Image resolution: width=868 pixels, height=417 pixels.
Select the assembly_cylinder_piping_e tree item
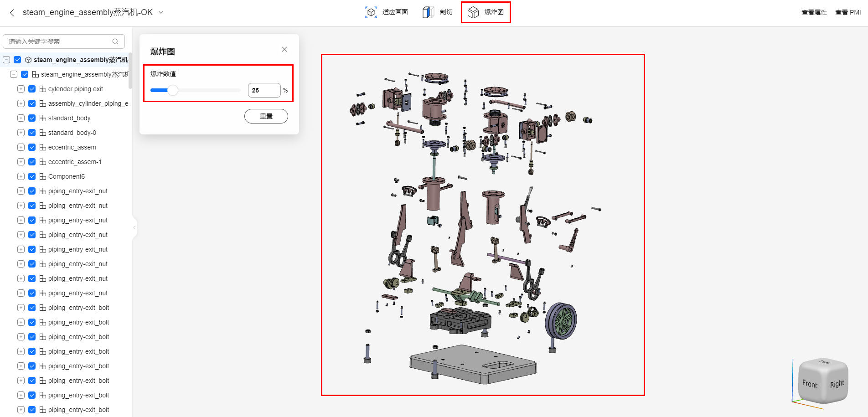[88, 103]
